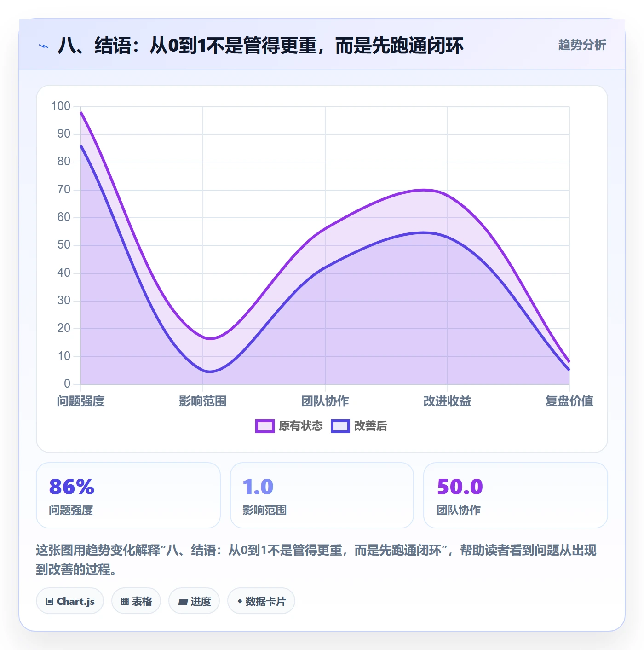Open the 50.0 团队协作 stat card

click(x=516, y=495)
